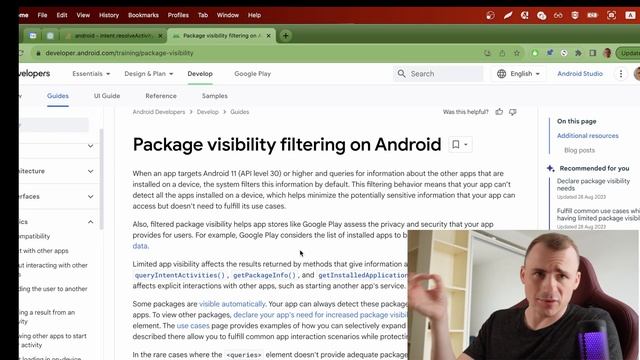Open 'Declare package visibility needs' recommendation

[x=593, y=184]
